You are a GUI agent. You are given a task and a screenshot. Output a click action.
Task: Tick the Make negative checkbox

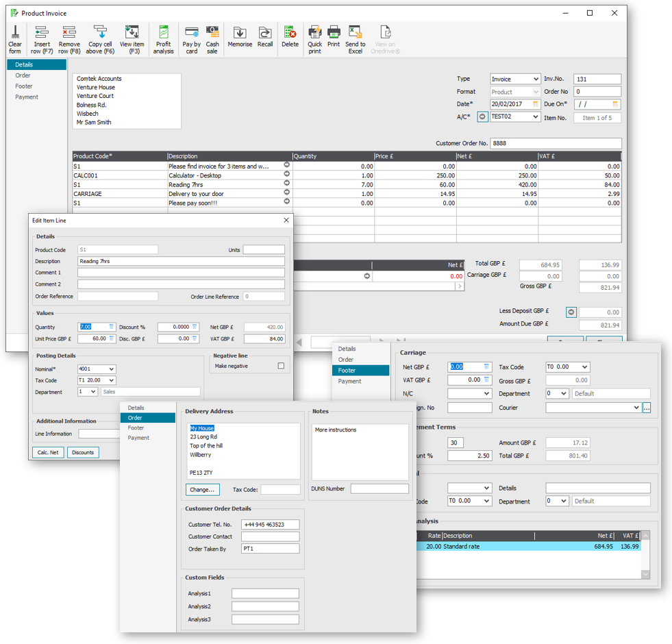tap(281, 366)
